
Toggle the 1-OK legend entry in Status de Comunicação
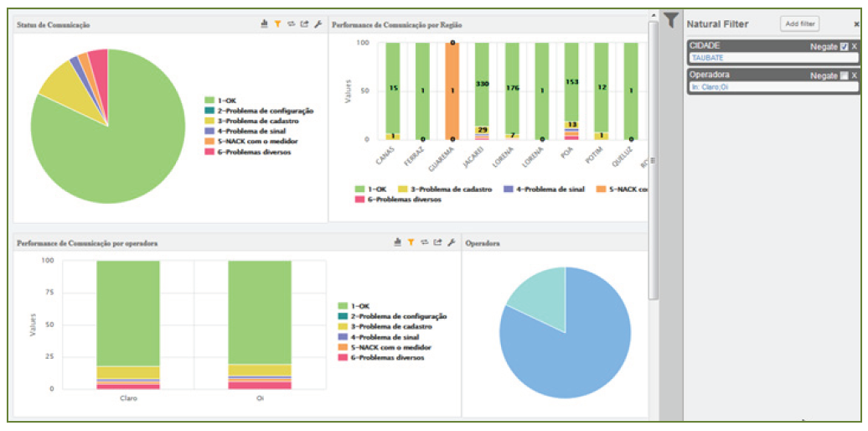pyautogui.click(x=226, y=101)
